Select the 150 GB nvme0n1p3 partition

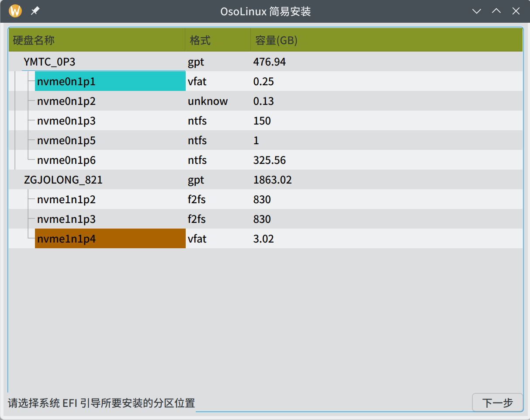coord(66,121)
